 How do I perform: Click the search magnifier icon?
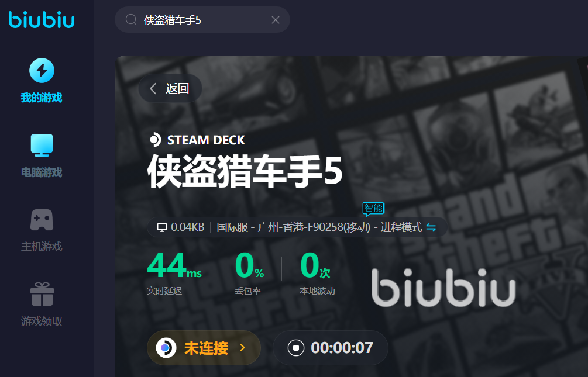coord(131,19)
